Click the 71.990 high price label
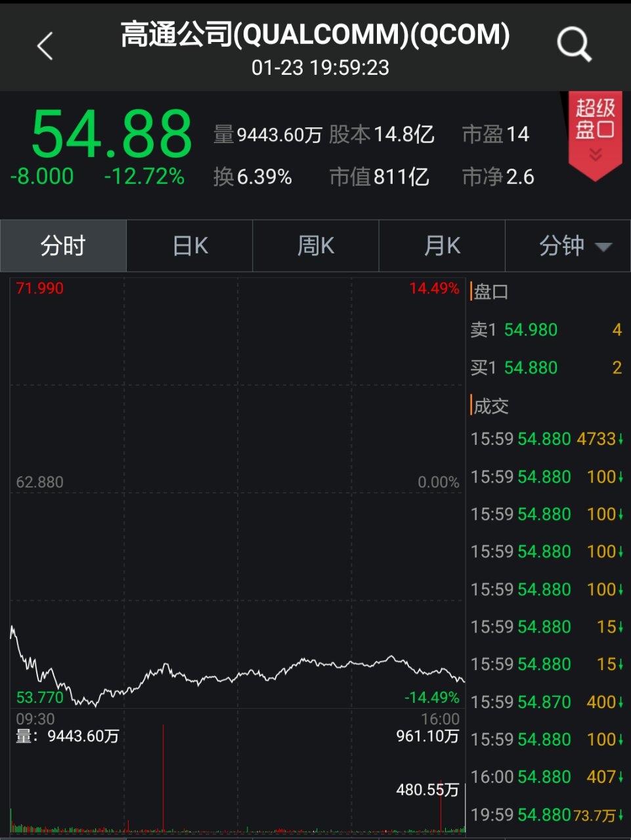Image resolution: width=631 pixels, height=840 pixels. (40, 288)
